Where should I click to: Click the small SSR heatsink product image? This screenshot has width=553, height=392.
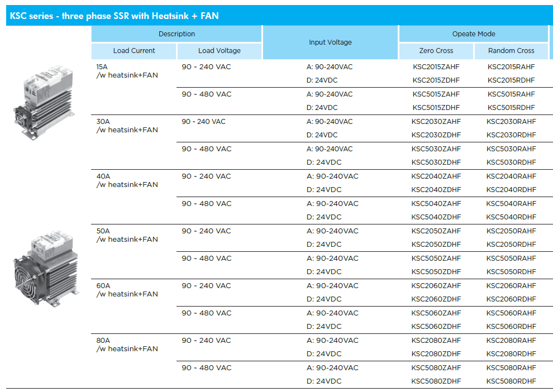[44, 102]
